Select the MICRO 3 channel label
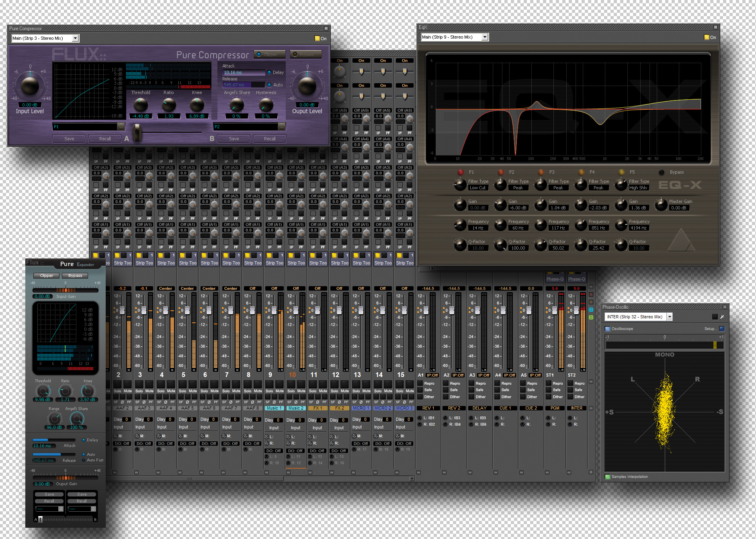Image resolution: width=756 pixels, height=539 pixels. (x=405, y=408)
